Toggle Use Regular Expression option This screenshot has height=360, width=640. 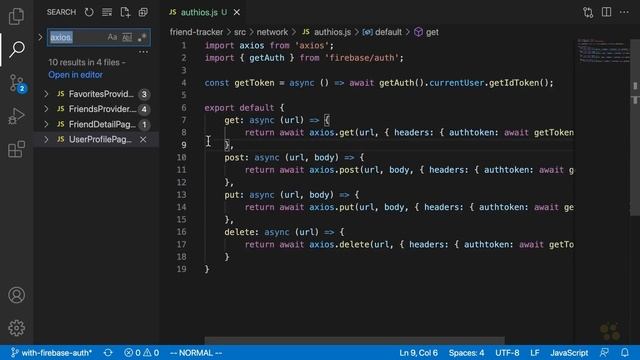pos(142,37)
